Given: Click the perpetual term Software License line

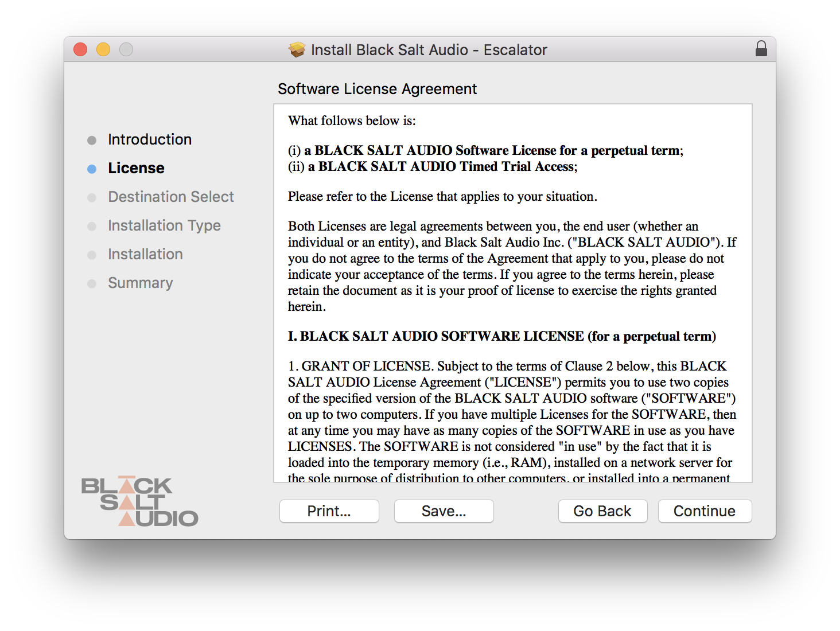Looking at the screenshot, I should [485, 150].
